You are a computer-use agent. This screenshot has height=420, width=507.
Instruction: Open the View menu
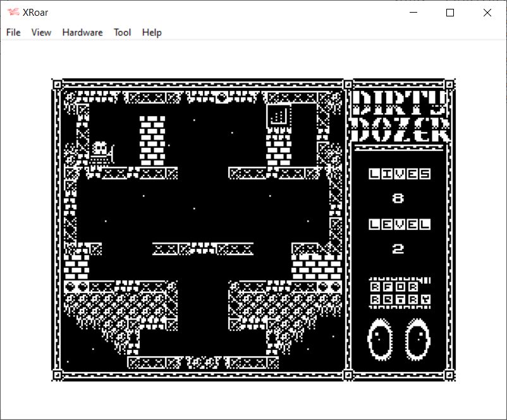point(41,32)
